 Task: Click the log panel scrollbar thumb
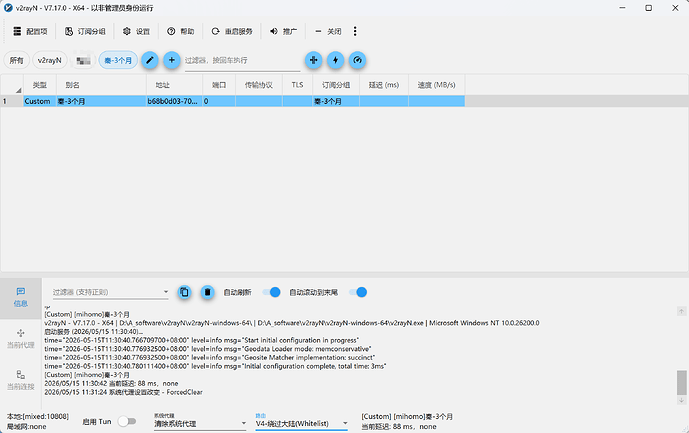(x=681, y=382)
